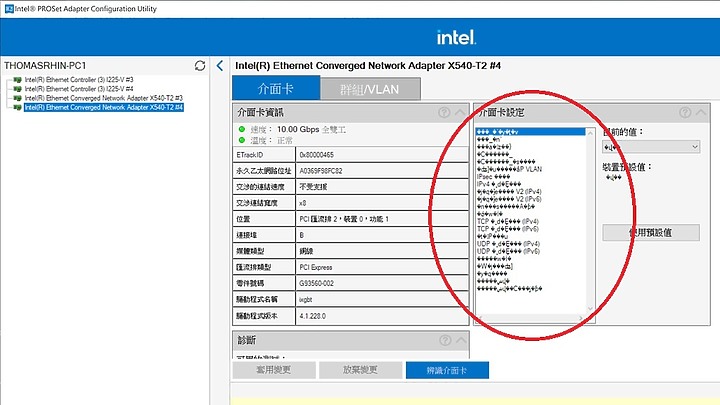Click the 連接埠 value 'B'
The width and height of the screenshot is (720, 405).
point(302,235)
